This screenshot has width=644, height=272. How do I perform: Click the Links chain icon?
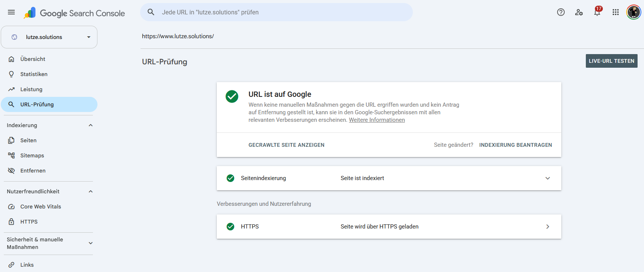[x=11, y=265]
